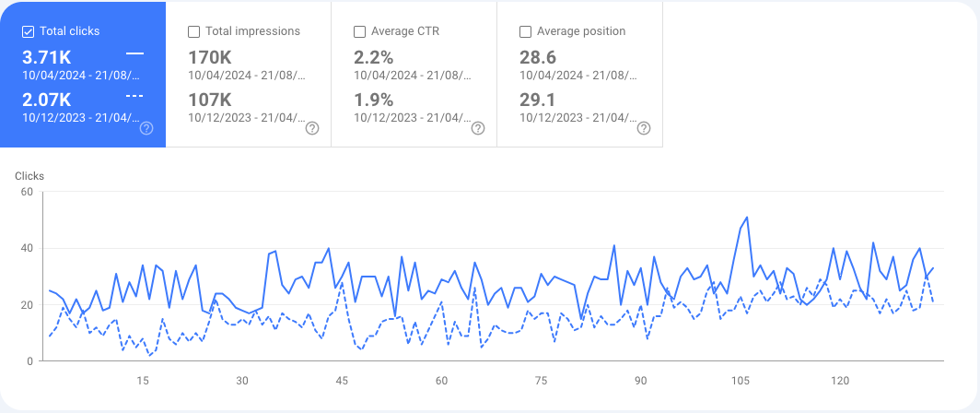Tick the Average CTR checkbox

point(359,31)
